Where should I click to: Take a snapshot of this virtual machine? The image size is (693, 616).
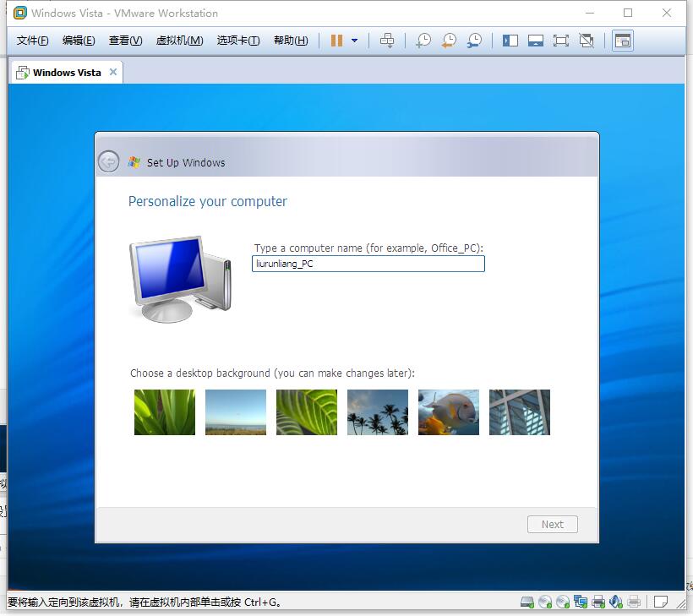click(423, 41)
